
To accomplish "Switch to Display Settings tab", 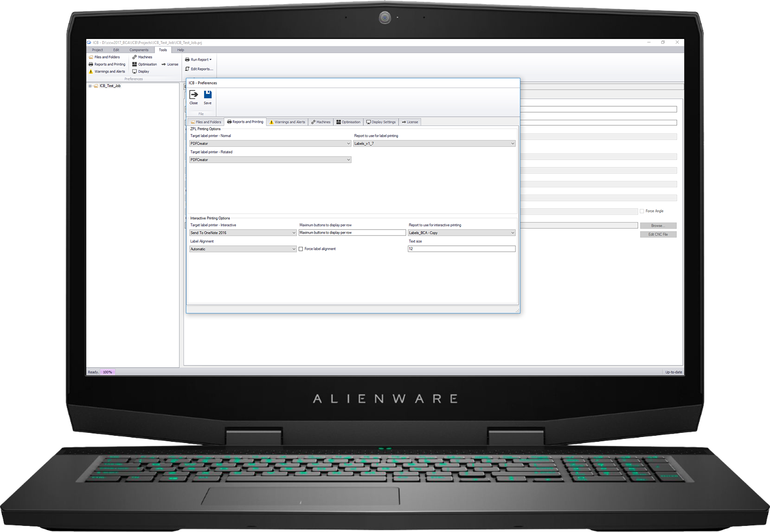I will pyautogui.click(x=381, y=122).
